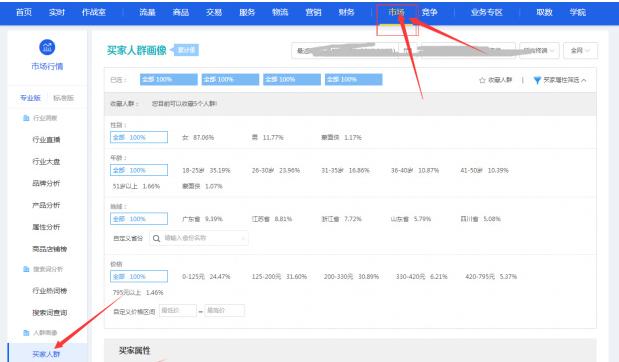Open 品牌分析 in the sidebar
This screenshot has width=619, height=362.
(x=46, y=183)
